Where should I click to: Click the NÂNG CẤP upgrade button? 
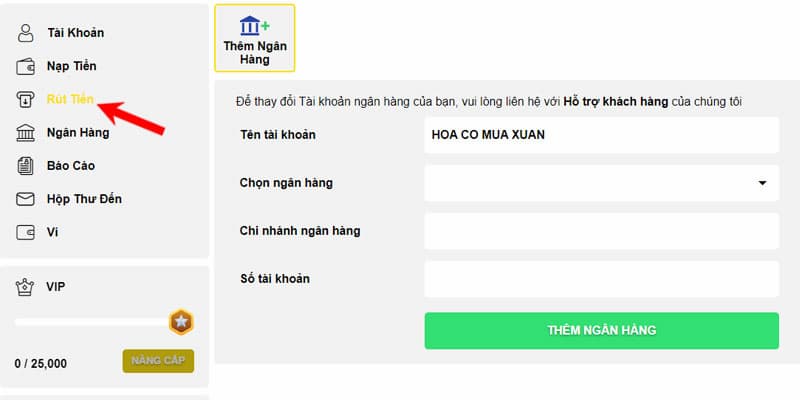coord(158,361)
